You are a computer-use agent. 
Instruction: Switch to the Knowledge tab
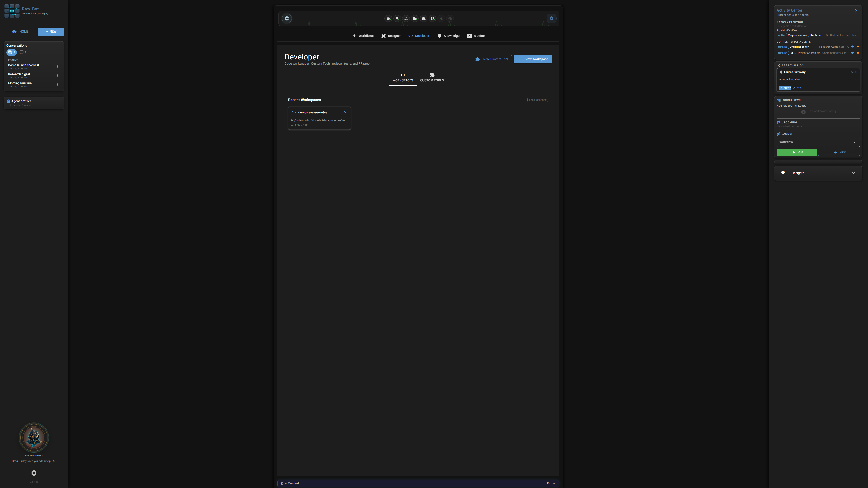click(448, 36)
